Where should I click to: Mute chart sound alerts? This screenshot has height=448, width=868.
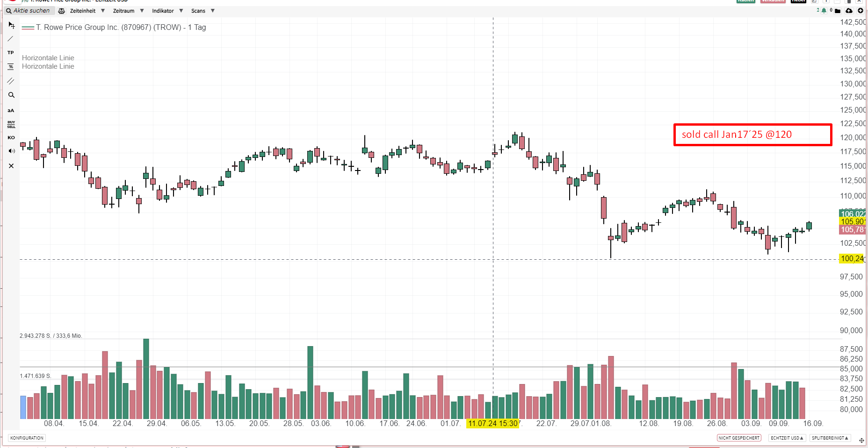[x=11, y=151]
